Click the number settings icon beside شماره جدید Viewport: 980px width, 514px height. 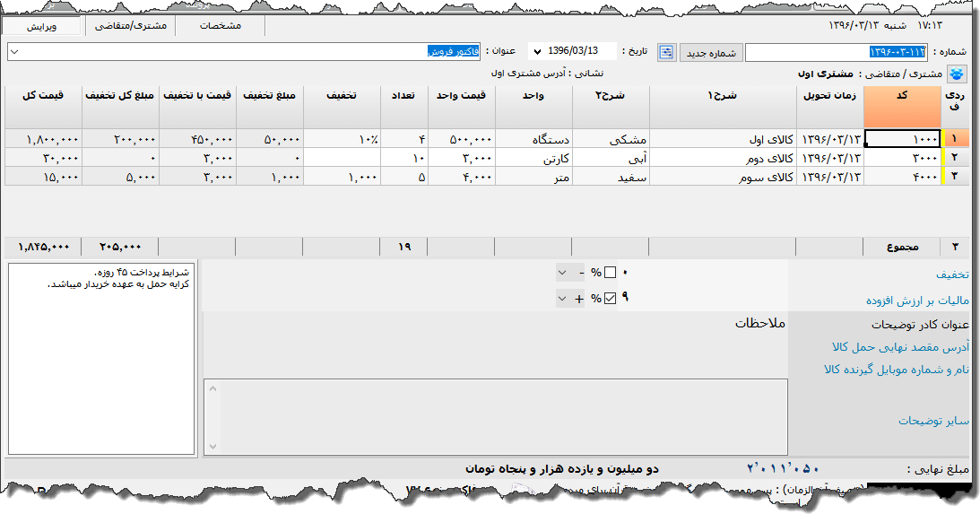point(666,53)
